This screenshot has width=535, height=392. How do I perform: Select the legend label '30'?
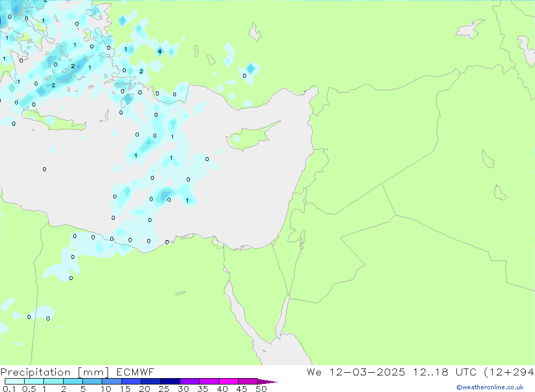point(184,389)
